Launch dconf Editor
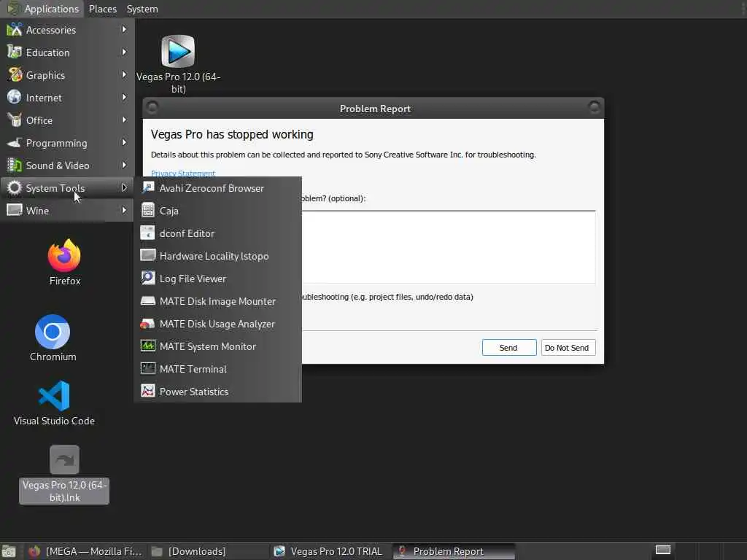 pos(217,233)
